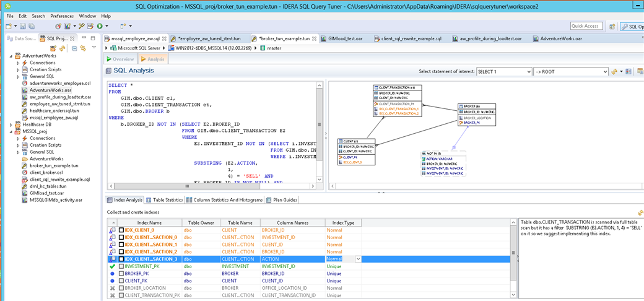Click the master database breadcrumb icon
Screen dimensions: 644x301
pyautogui.click(x=263, y=48)
